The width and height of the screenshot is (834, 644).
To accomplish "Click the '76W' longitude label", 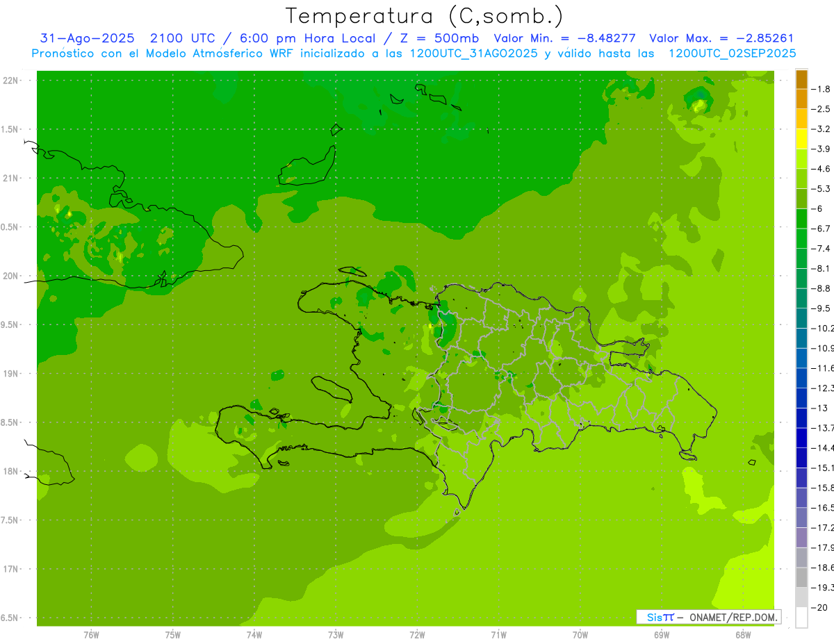I will click(x=91, y=635).
